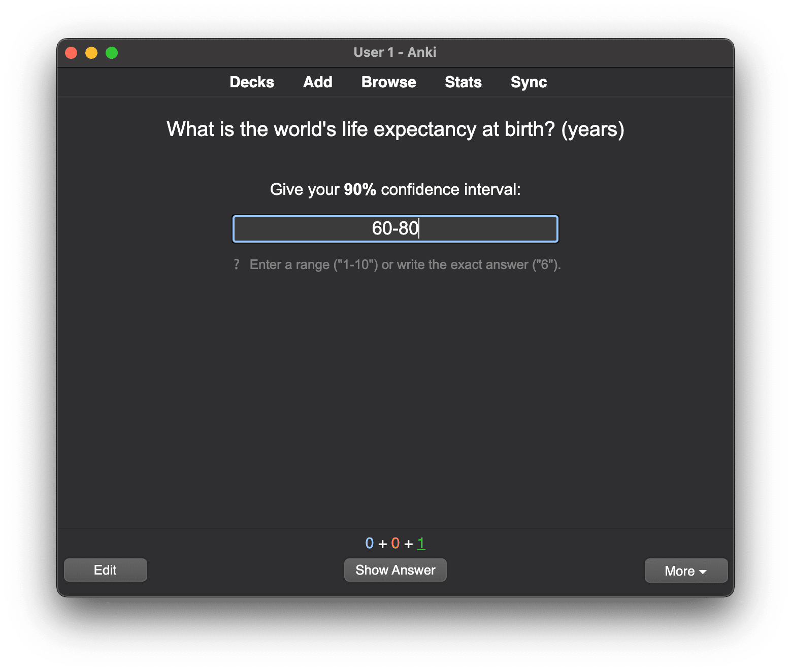This screenshot has height=672, width=791.
Task: Click the green due-cards count 1
Action: click(421, 544)
